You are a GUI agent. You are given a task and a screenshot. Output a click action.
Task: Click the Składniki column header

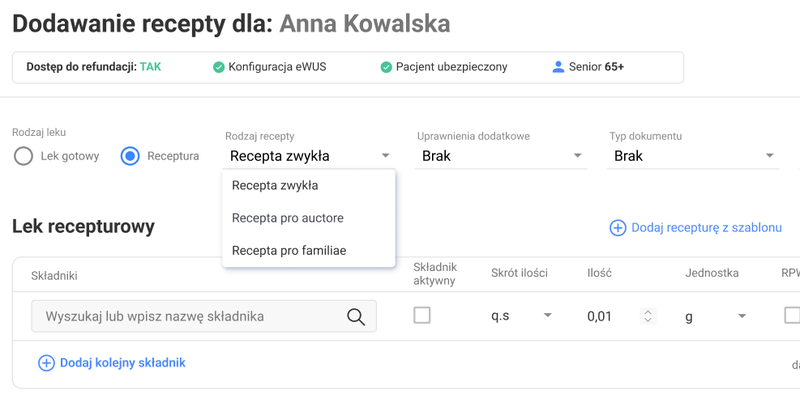click(x=54, y=276)
